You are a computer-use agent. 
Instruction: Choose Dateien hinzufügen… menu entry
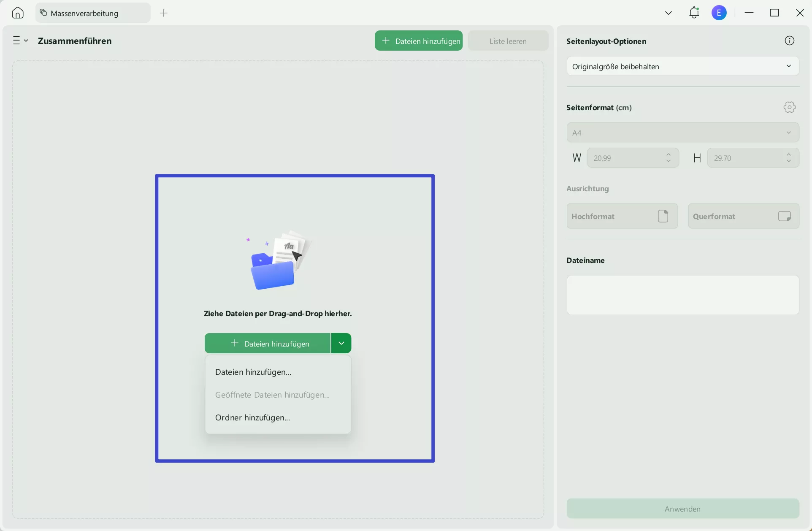point(253,372)
